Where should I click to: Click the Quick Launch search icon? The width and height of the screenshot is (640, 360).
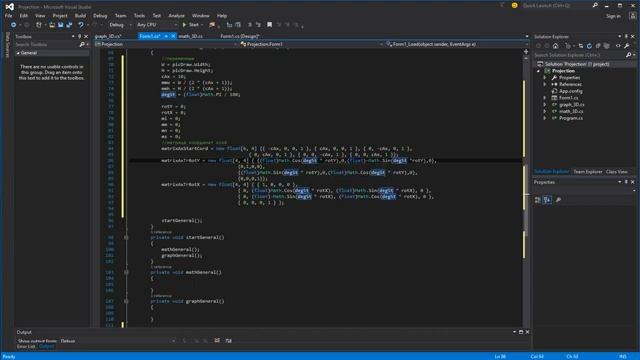point(595,6)
